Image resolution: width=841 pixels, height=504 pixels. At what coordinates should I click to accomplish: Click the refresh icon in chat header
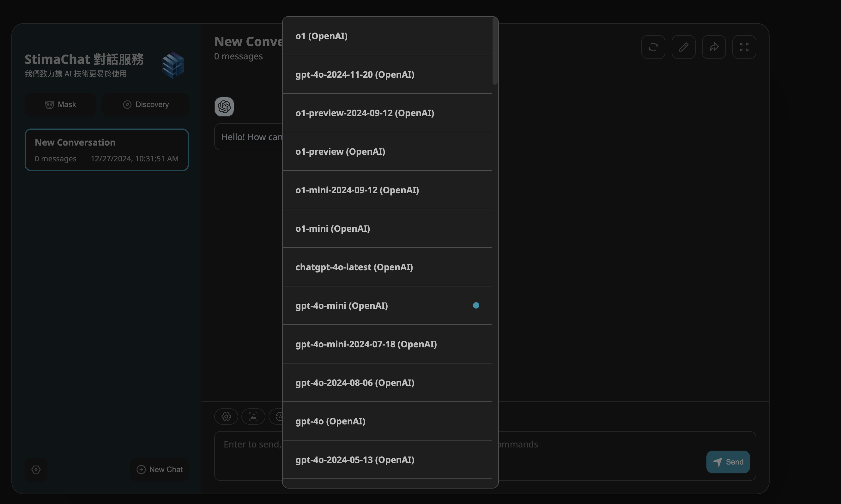tap(653, 47)
